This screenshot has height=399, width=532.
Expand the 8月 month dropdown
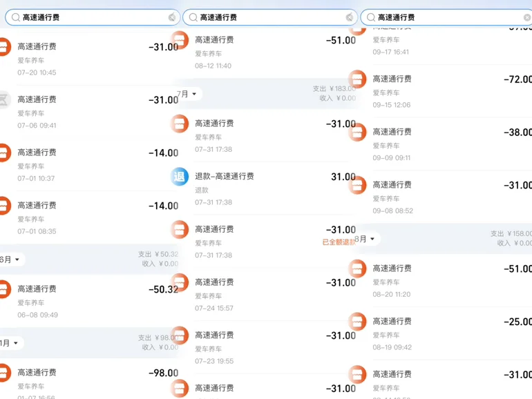click(365, 239)
